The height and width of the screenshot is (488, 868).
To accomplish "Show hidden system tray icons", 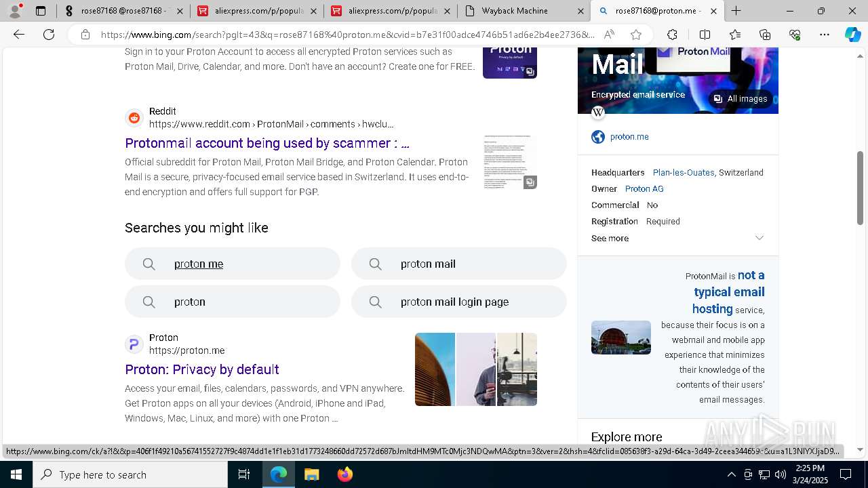I will [731, 474].
